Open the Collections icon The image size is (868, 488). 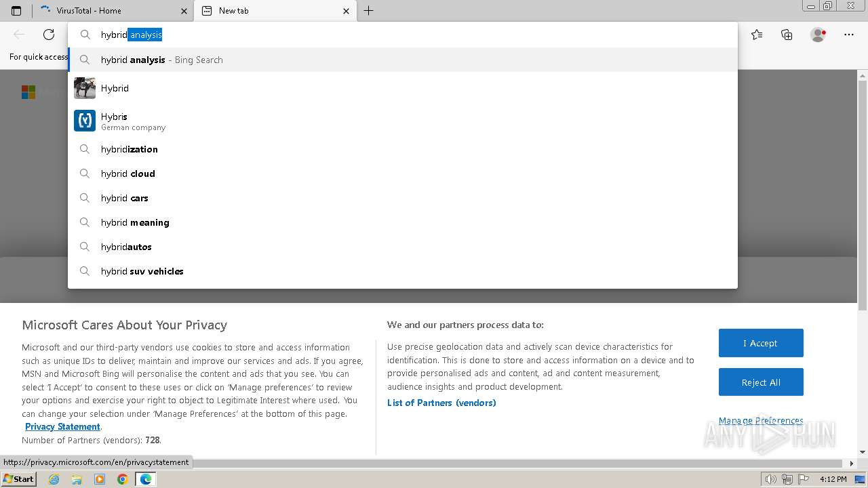point(787,35)
